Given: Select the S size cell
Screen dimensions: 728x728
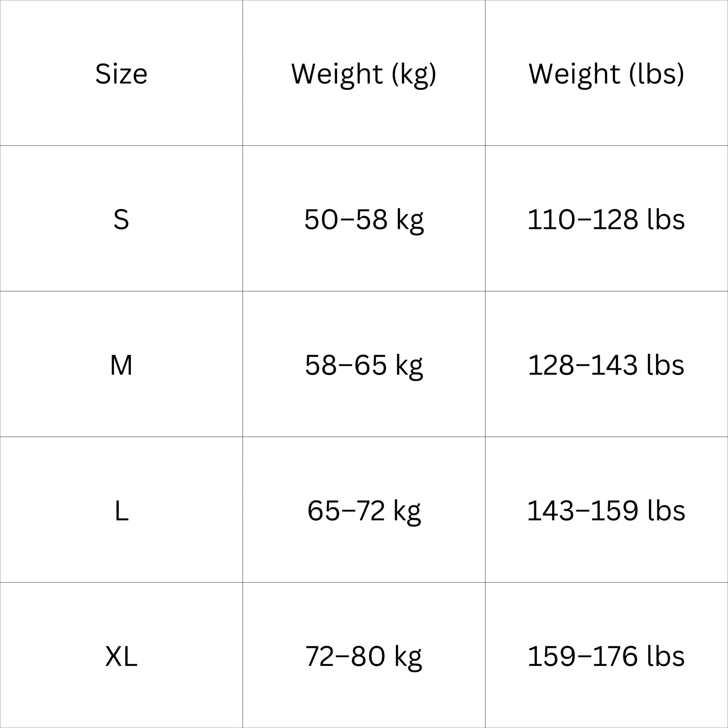Looking at the screenshot, I should tap(121, 219).
